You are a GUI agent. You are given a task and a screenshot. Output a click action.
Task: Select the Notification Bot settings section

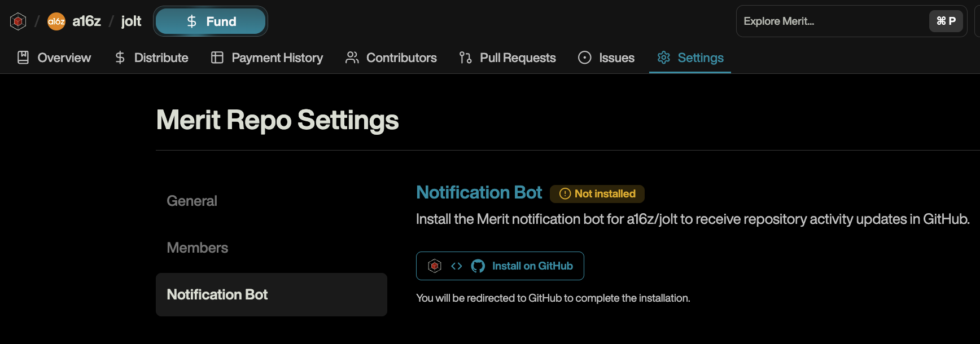click(x=217, y=294)
